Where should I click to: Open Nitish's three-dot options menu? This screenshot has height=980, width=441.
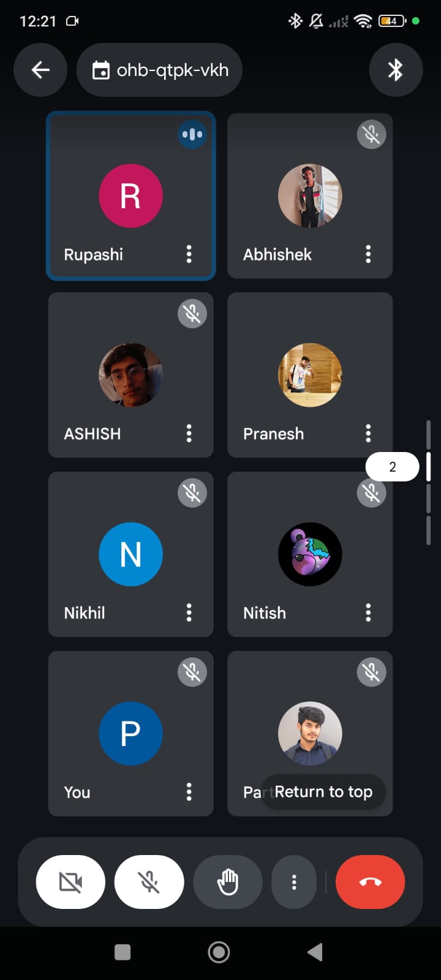tap(368, 612)
